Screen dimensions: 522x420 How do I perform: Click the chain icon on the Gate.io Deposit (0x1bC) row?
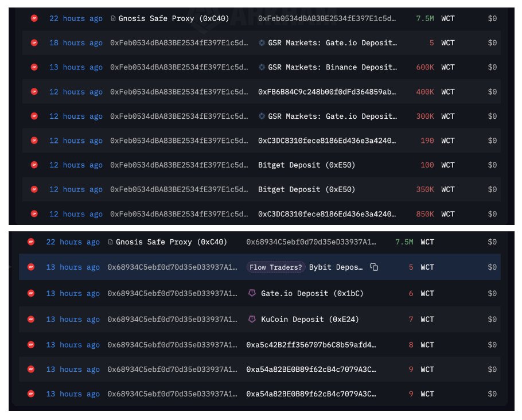click(x=31, y=293)
